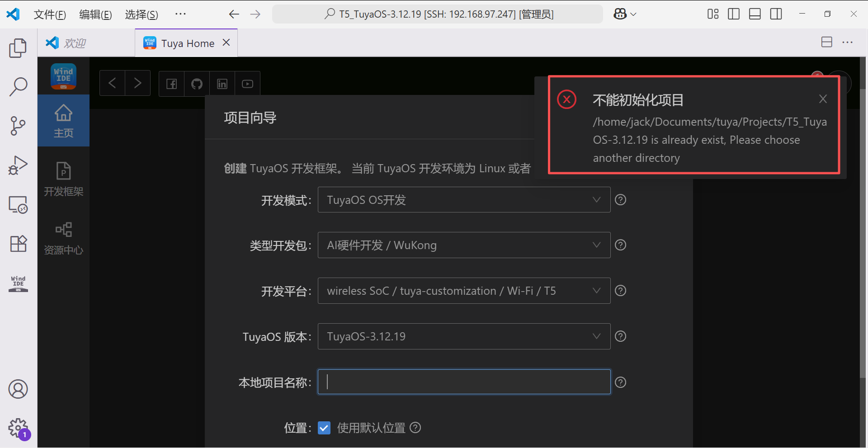Open Source Control view

click(x=18, y=126)
